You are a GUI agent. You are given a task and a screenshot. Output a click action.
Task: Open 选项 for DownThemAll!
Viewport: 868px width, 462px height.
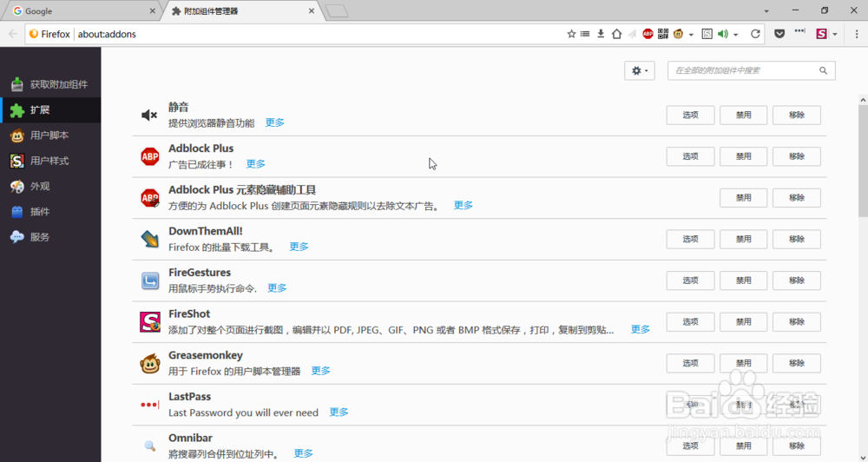[x=690, y=240]
